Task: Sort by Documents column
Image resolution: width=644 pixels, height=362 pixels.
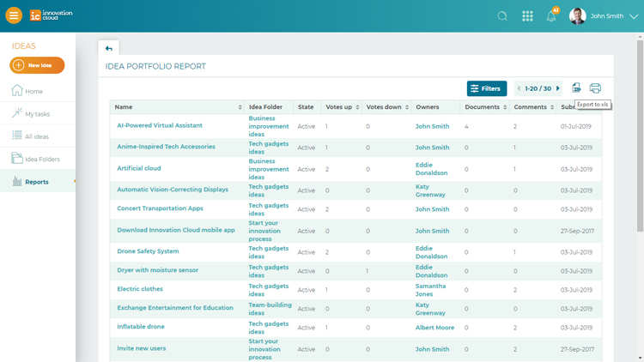Action: 505,107
